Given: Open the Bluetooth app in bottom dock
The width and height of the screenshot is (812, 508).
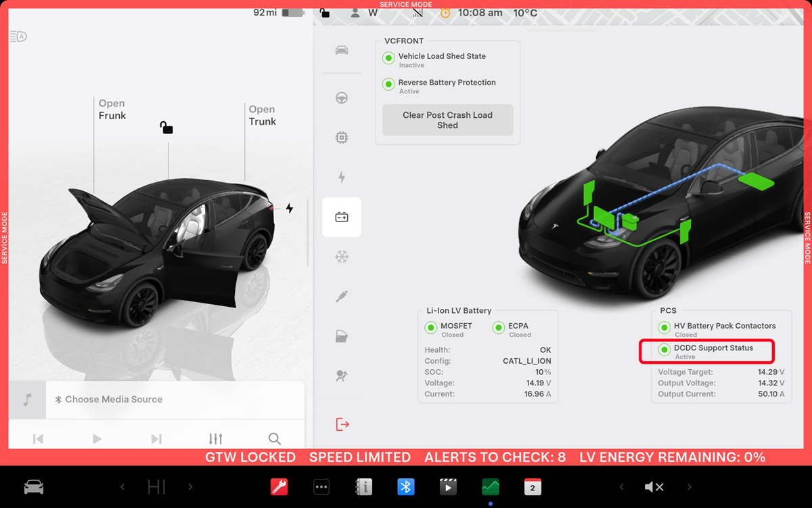Looking at the screenshot, I should point(405,487).
